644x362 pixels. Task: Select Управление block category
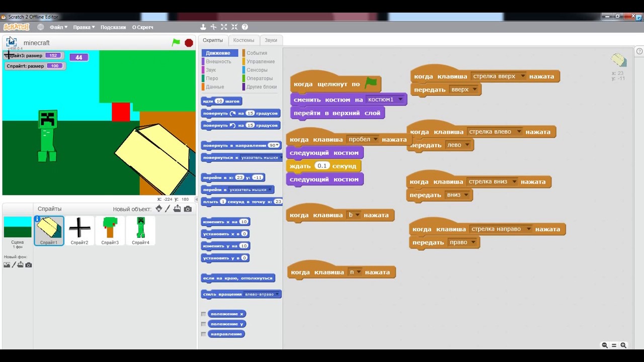click(260, 61)
